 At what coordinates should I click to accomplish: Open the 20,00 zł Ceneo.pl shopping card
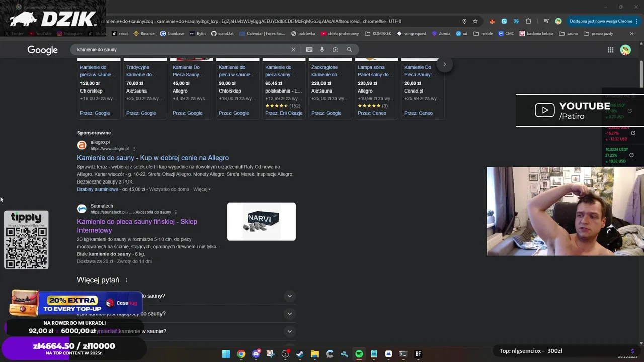[x=423, y=88]
